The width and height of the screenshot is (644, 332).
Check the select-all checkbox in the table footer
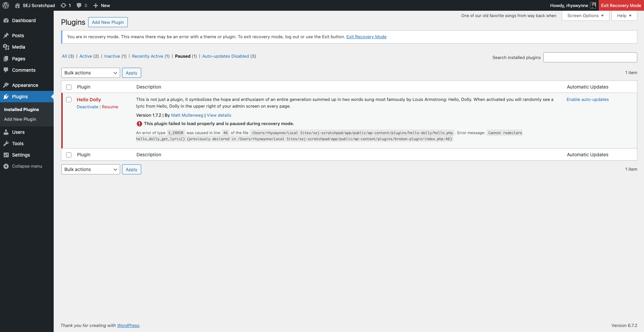[x=69, y=155]
